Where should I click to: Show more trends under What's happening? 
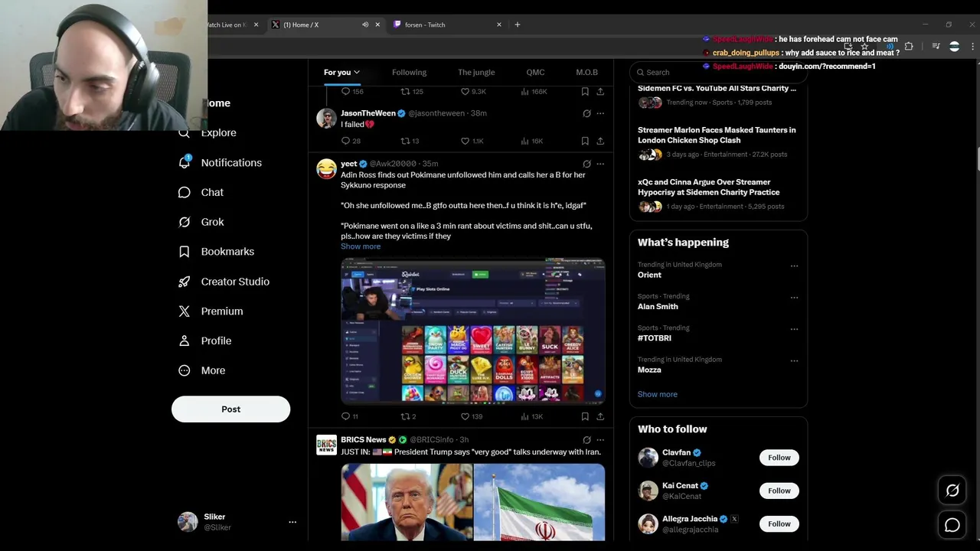point(657,394)
